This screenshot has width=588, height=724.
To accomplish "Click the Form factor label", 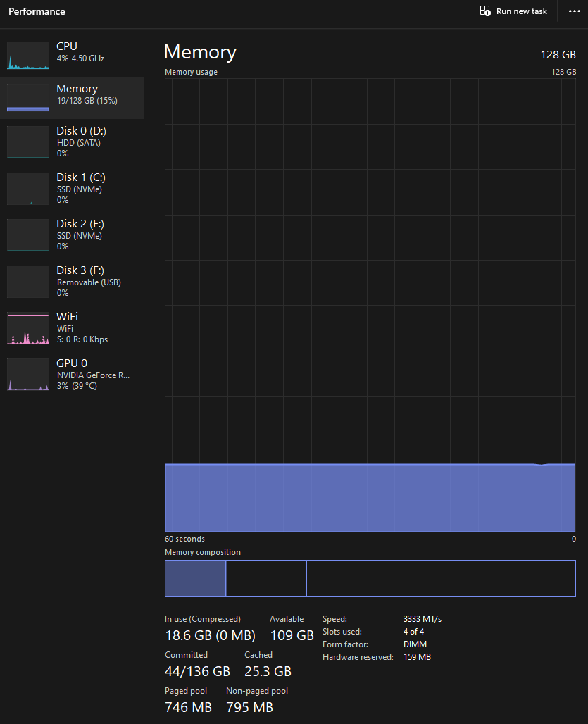I will pyautogui.click(x=345, y=644).
